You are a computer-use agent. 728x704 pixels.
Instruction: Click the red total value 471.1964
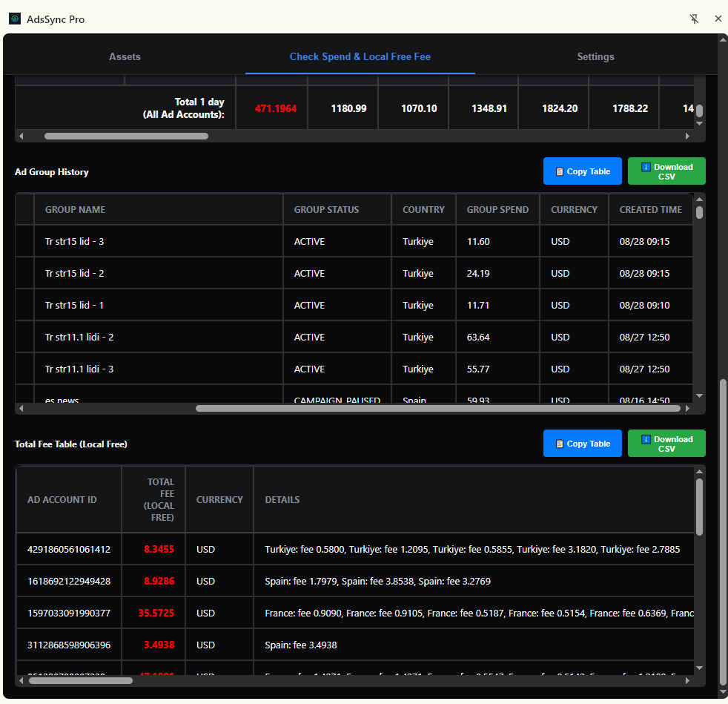275,108
